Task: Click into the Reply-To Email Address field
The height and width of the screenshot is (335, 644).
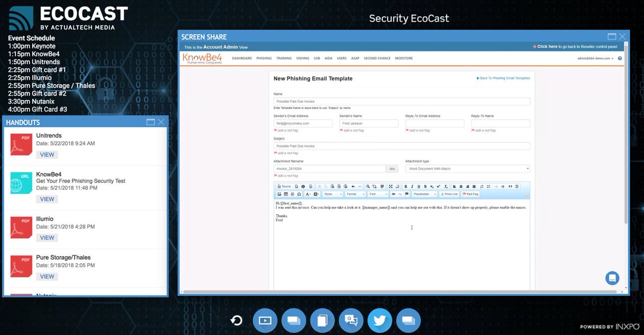Action: (x=435, y=123)
